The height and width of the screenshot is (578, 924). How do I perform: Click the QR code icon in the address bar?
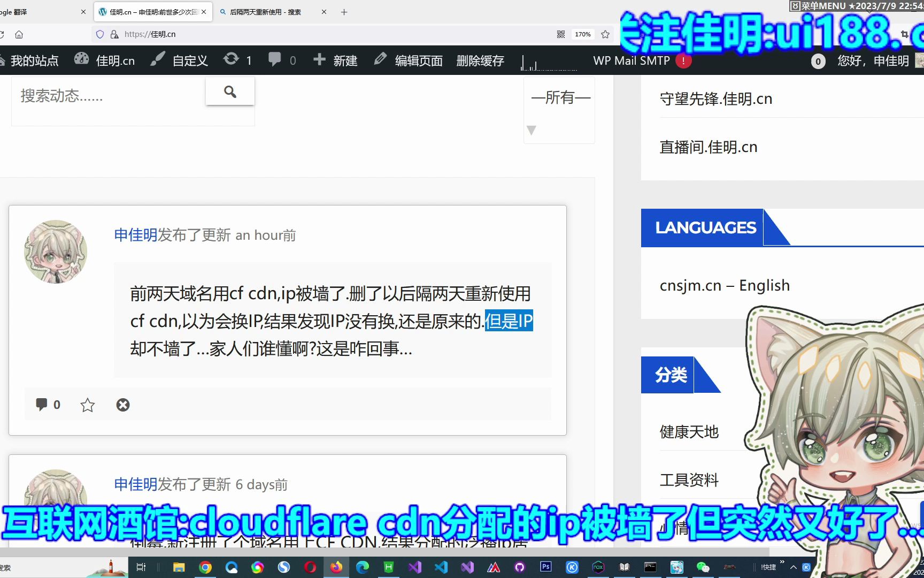click(x=561, y=34)
